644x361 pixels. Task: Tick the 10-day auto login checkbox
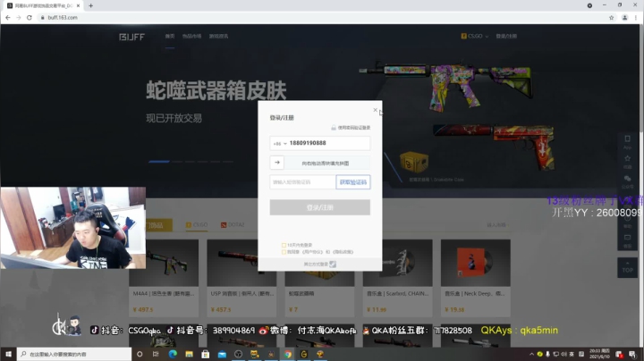(x=284, y=245)
